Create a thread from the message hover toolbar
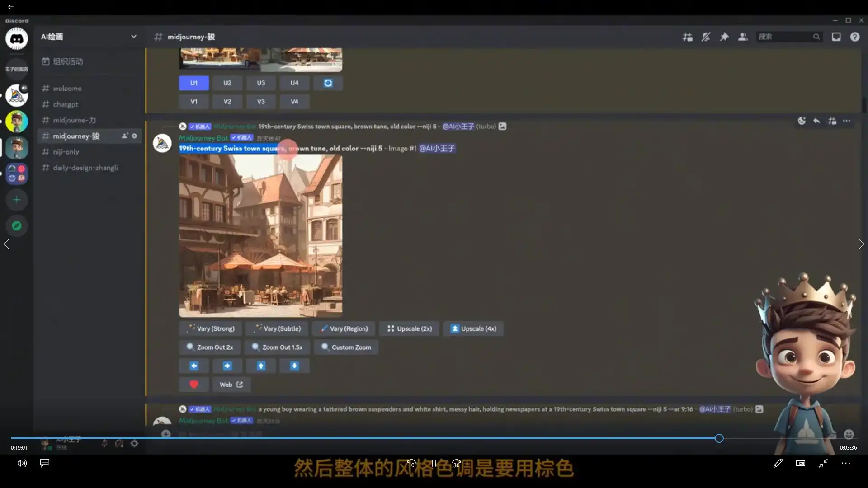This screenshot has height=488, width=868. click(x=832, y=121)
